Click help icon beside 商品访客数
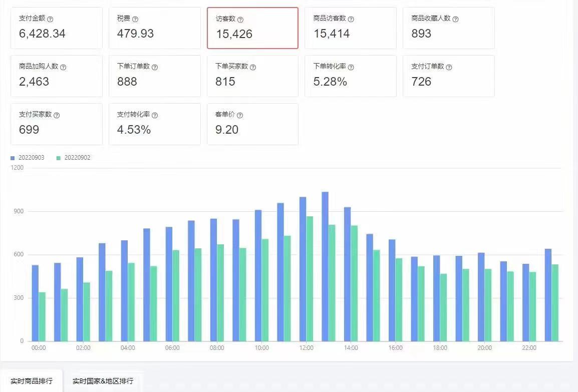The width and height of the screenshot is (578, 392). pyautogui.click(x=351, y=19)
